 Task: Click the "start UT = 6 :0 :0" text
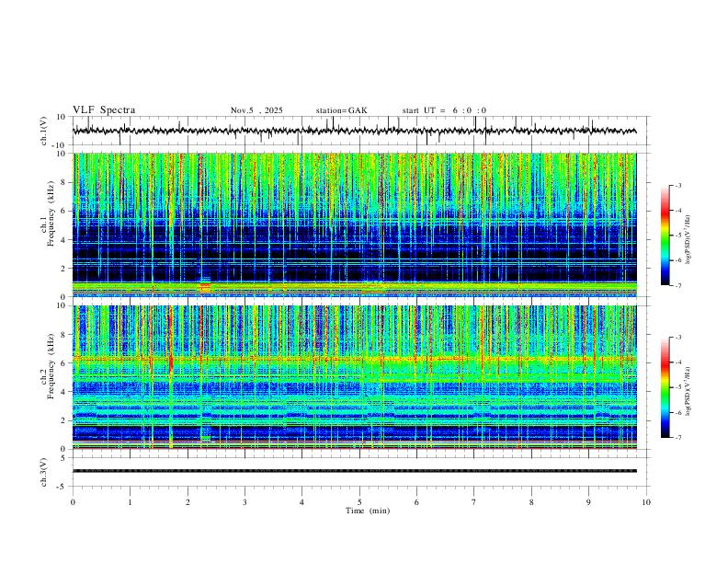click(x=444, y=110)
